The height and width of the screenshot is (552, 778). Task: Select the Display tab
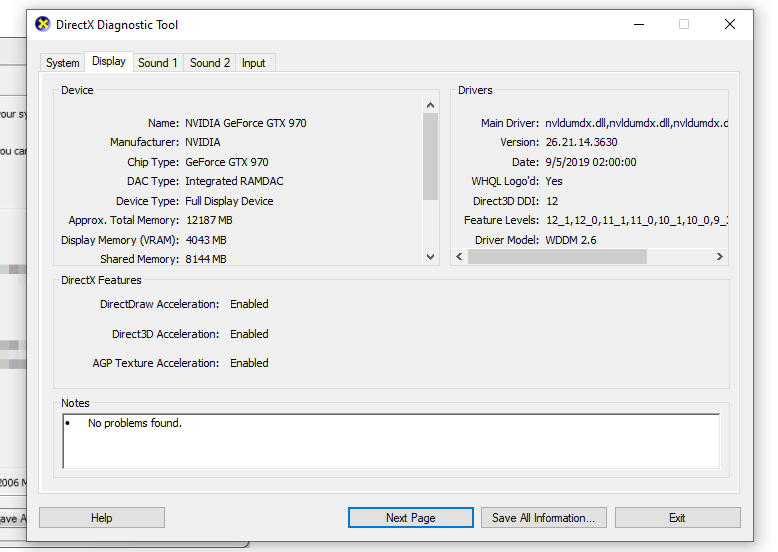[109, 61]
